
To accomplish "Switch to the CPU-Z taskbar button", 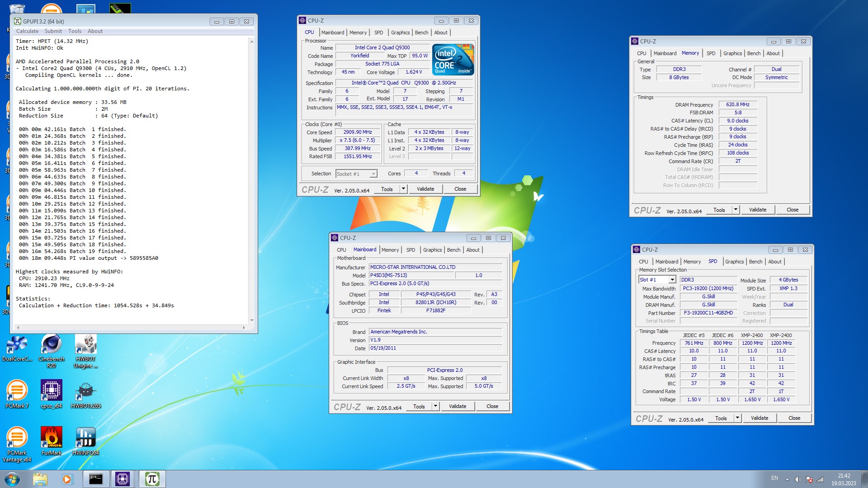I will click(x=123, y=479).
